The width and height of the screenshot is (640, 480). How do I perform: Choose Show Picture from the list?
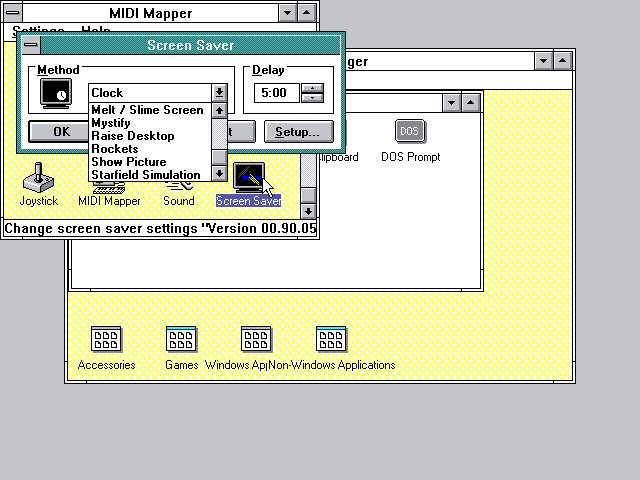click(150, 162)
